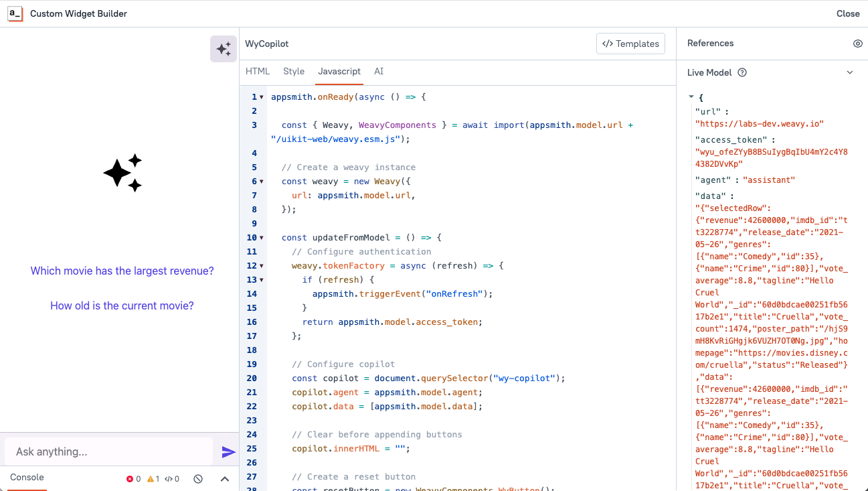Click the orange warning triangle in the Console bar

point(150,479)
